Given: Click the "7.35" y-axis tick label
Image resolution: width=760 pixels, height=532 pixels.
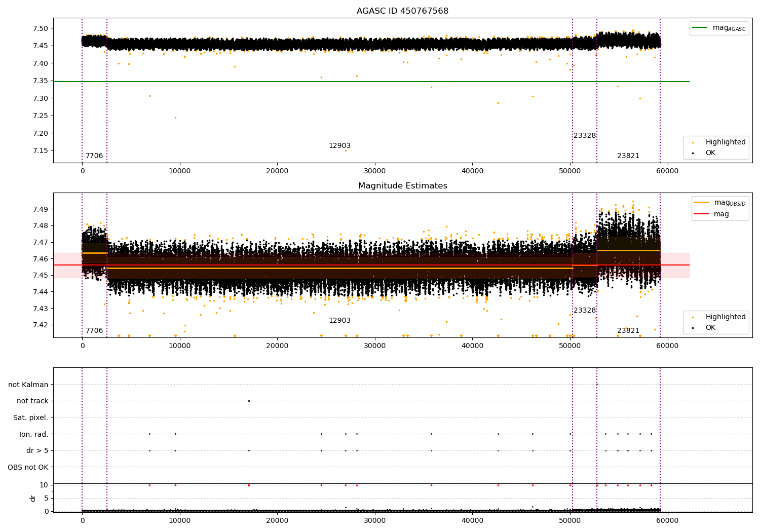Looking at the screenshot, I should [41, 81].
